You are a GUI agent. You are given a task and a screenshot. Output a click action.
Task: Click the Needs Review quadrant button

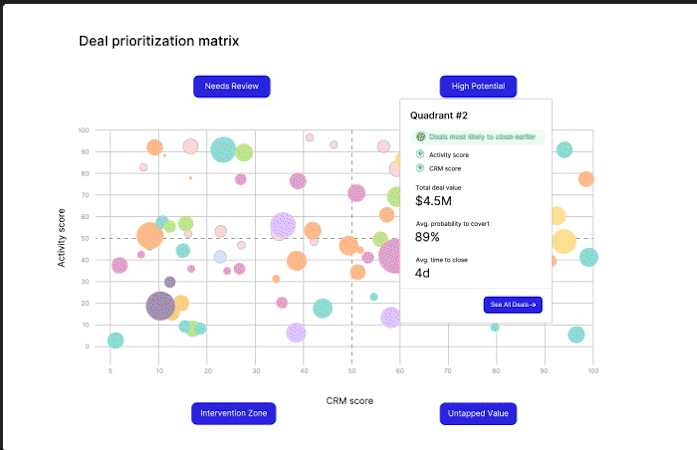pos(232,87)
